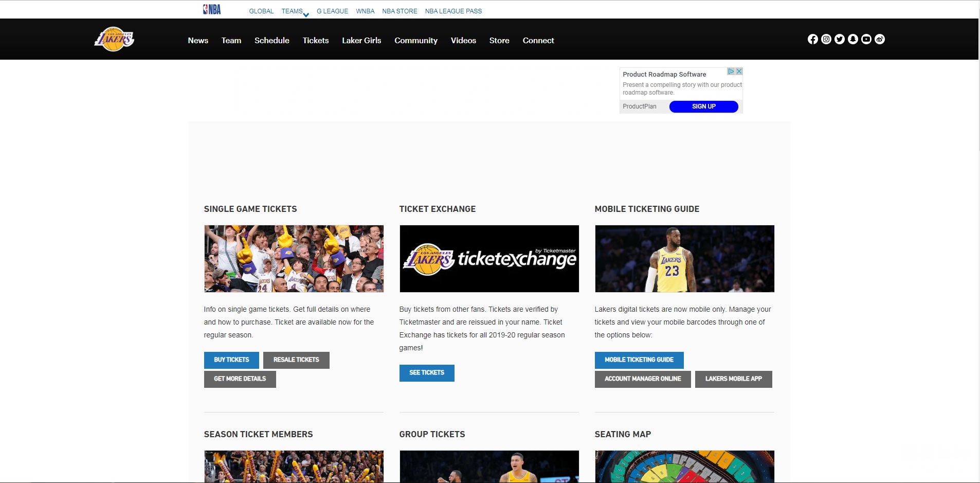Click SIGN UP in the ad
The height and width of the screenshot is (483, 980).
coord(703,106)
